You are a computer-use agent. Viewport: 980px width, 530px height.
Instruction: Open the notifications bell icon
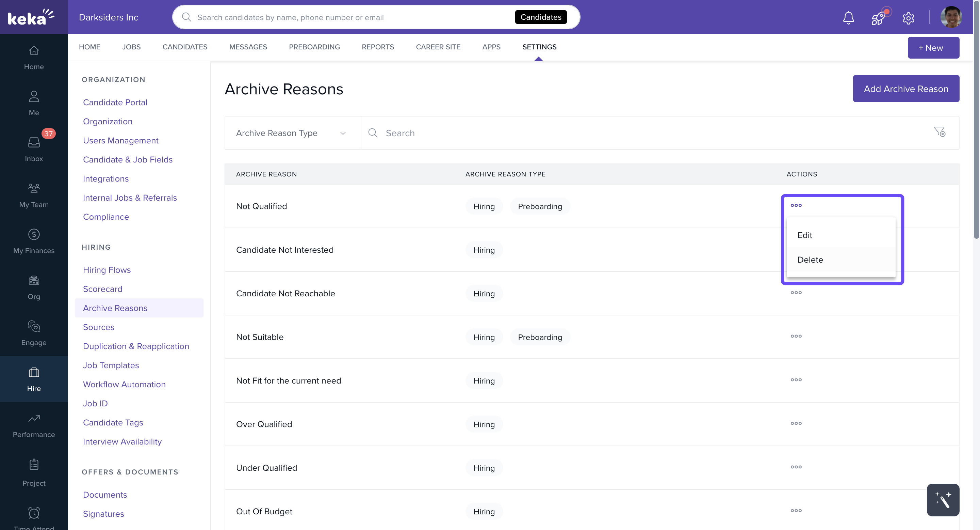pyautogui.click(x=848, y=17)
